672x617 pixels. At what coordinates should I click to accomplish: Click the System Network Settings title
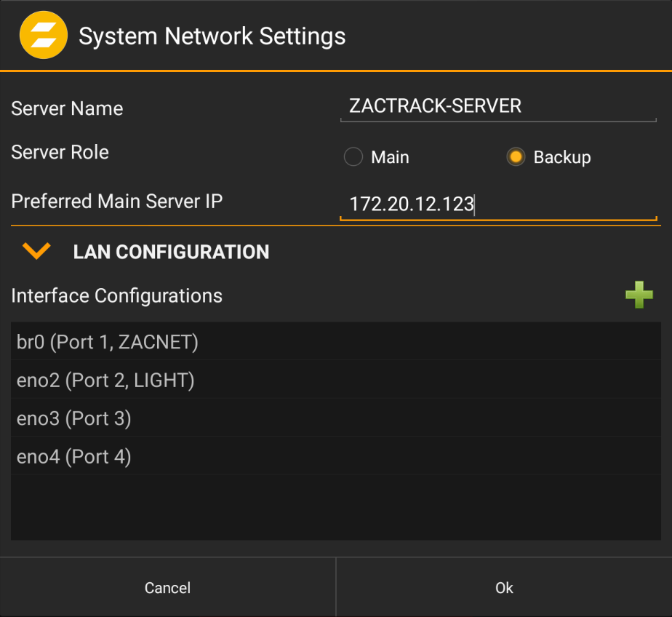click(212, 36)
